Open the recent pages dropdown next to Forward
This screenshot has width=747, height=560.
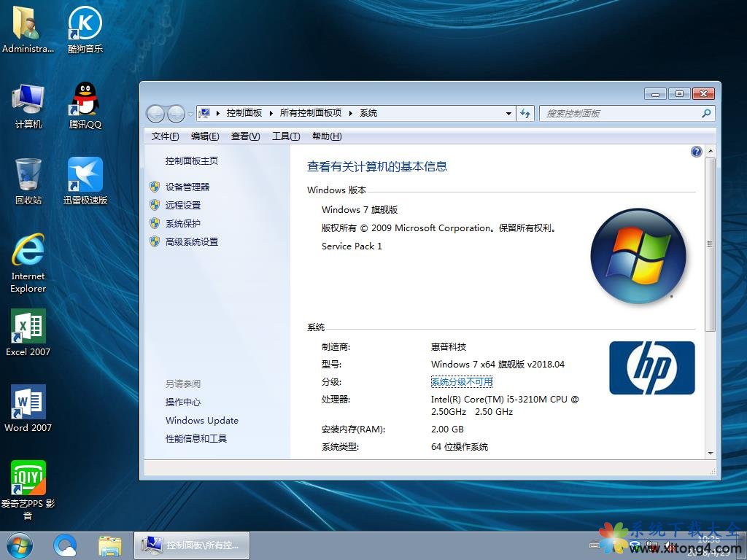pyautogui.click(x=190, y=114)
